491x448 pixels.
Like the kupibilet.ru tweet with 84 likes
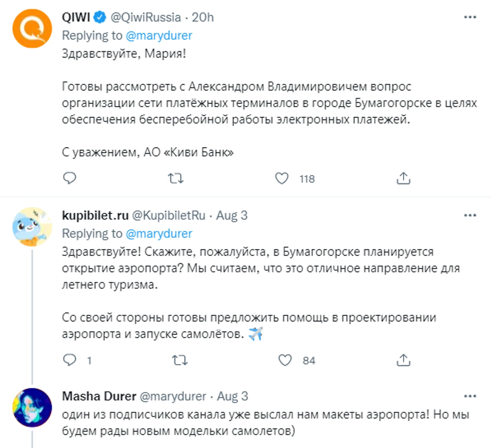[285, 360]
